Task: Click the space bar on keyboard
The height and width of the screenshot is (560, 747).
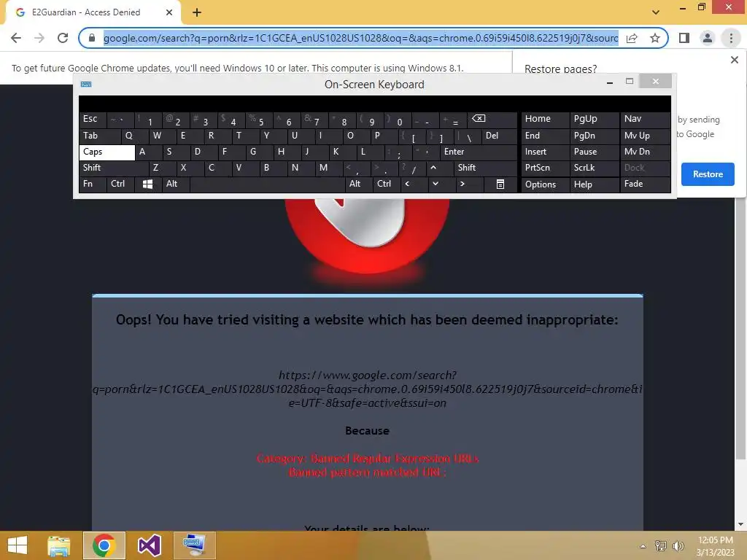Action: click(267, 184)
